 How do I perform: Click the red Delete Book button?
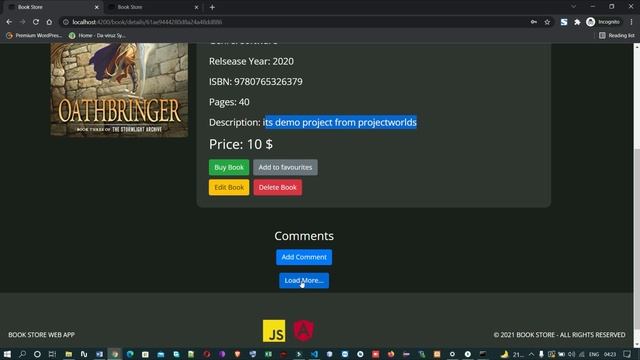pos(278,187)
